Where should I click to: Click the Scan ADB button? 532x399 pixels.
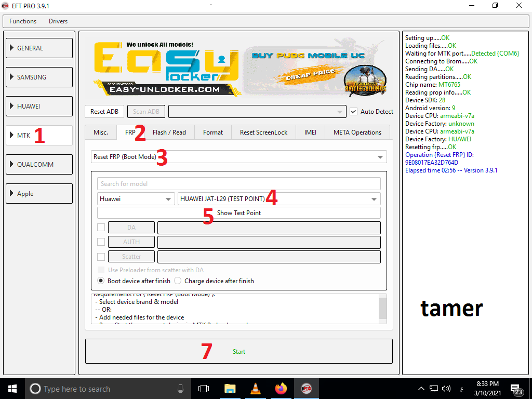click(146, 112)
